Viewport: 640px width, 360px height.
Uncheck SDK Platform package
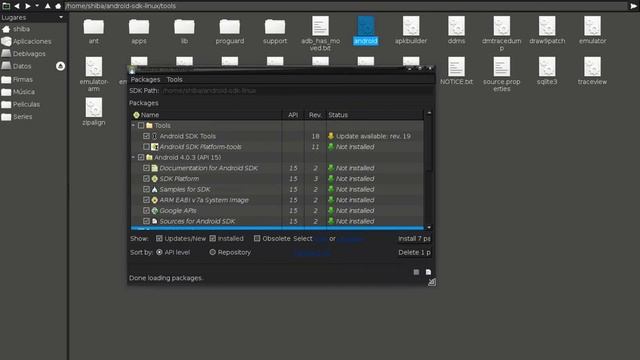[x=146, y=178]
